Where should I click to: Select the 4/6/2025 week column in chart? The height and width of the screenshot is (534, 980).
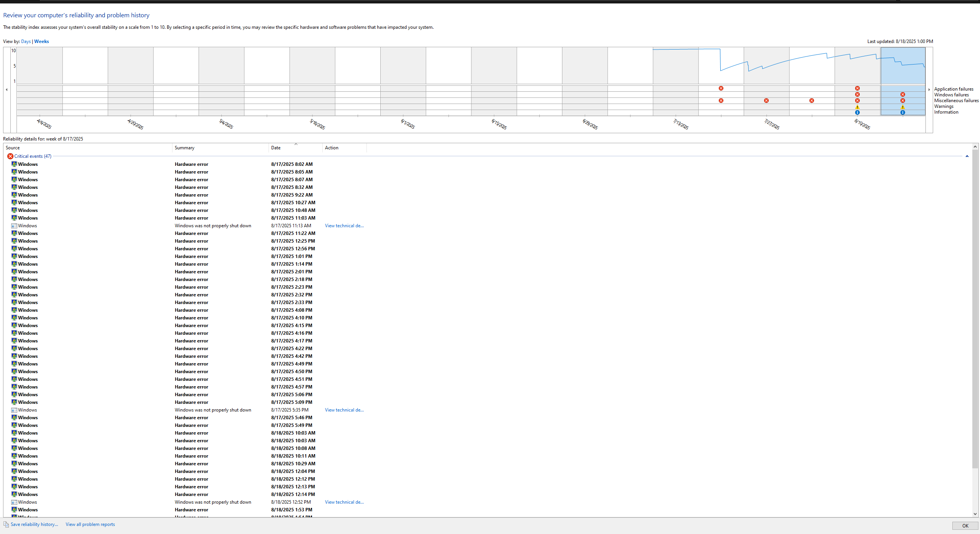click(40, 81)
